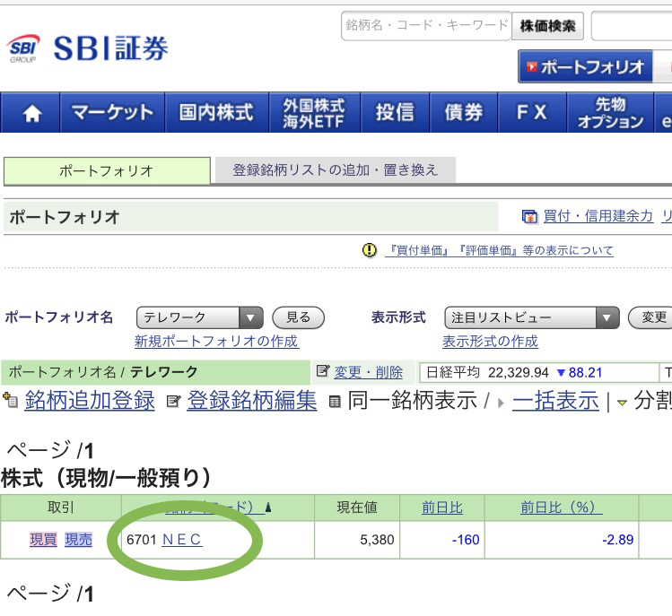The height and width of the screenshot is (616, 672).
Task: Open the 国内株式 menu
Action: point(216,113)
